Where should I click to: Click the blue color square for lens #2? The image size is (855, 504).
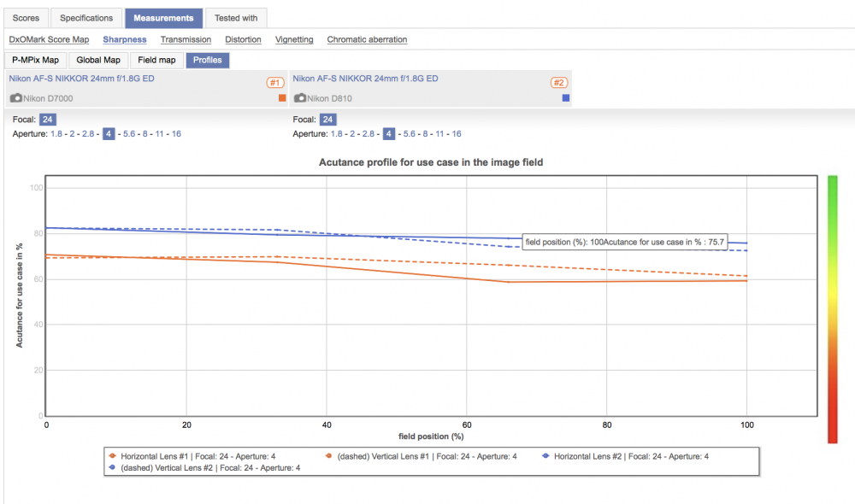(566, 98)
